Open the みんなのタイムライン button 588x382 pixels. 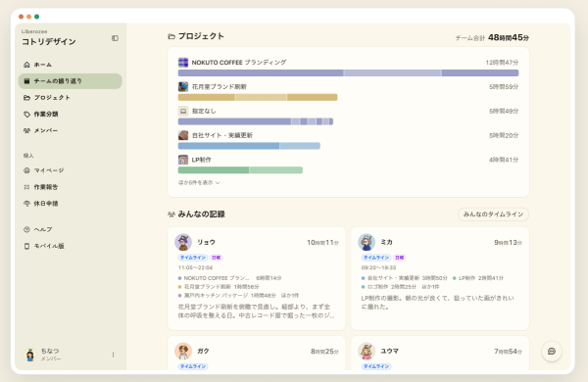[493, 215]
